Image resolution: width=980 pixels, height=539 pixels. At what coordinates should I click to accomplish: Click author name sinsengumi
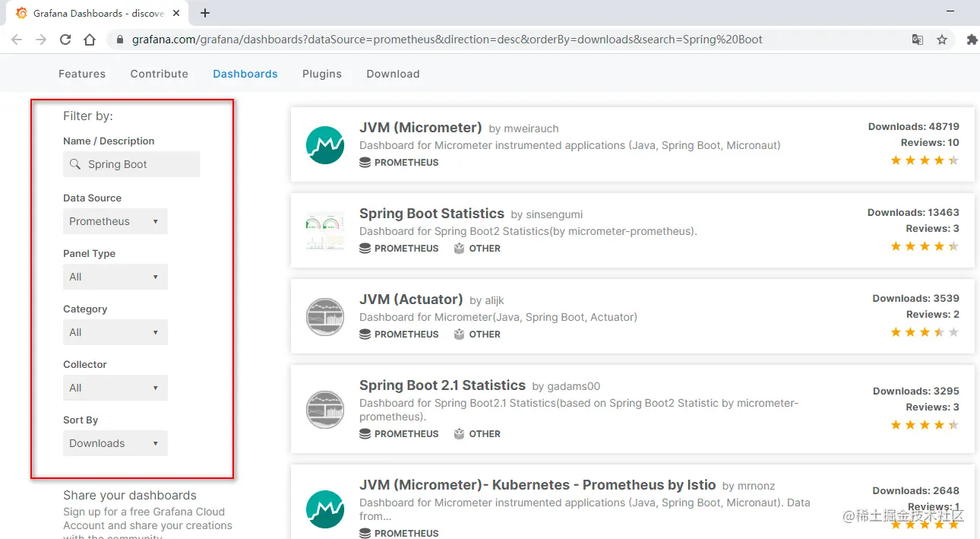click(x=555, y=215)
